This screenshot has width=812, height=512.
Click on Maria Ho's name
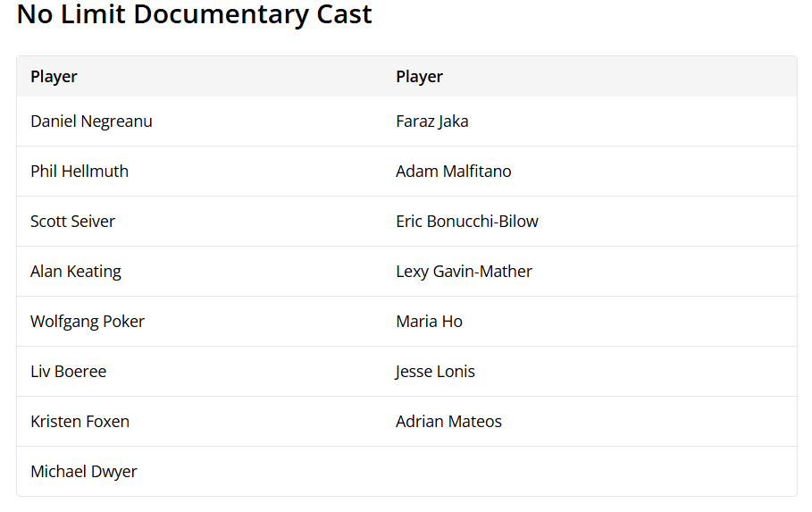click(x=429, y=322)
